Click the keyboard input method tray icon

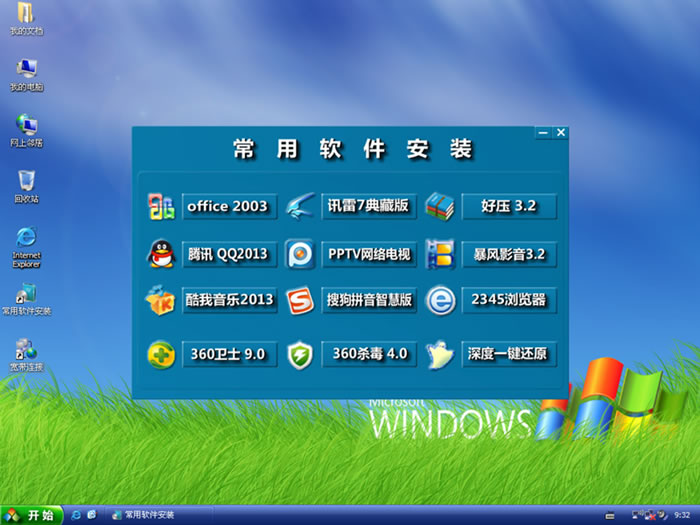click(x=610, y=515)
